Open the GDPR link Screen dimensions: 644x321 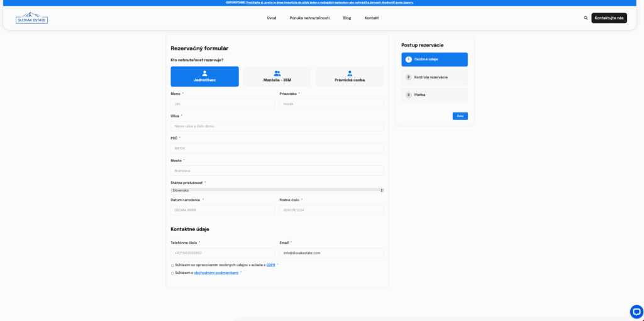tap(270, 265)
